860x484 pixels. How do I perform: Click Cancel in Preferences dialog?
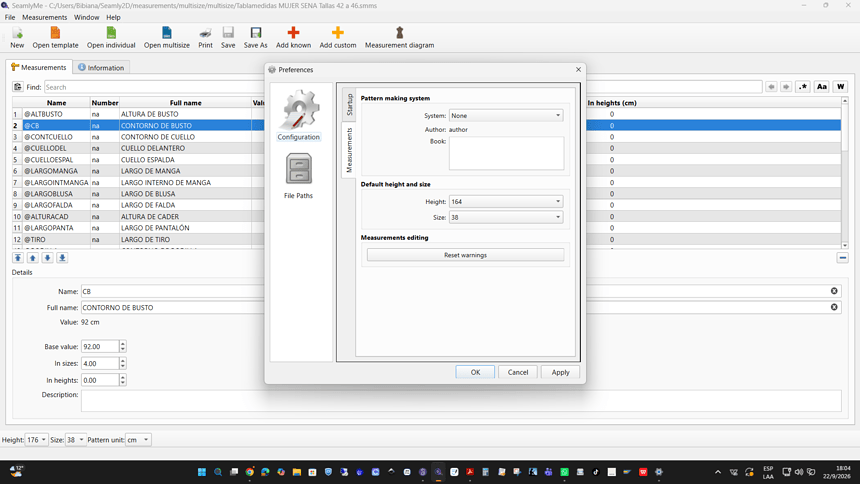coord(518,372)
